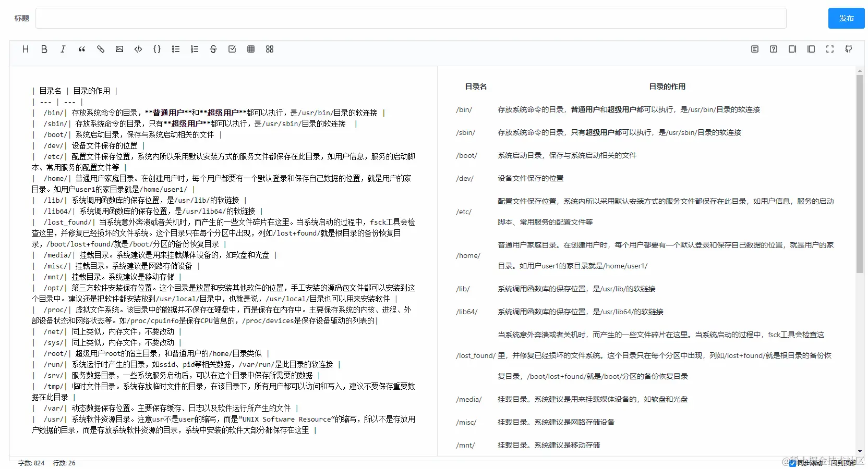Apply strikethrough formatting

213,49
